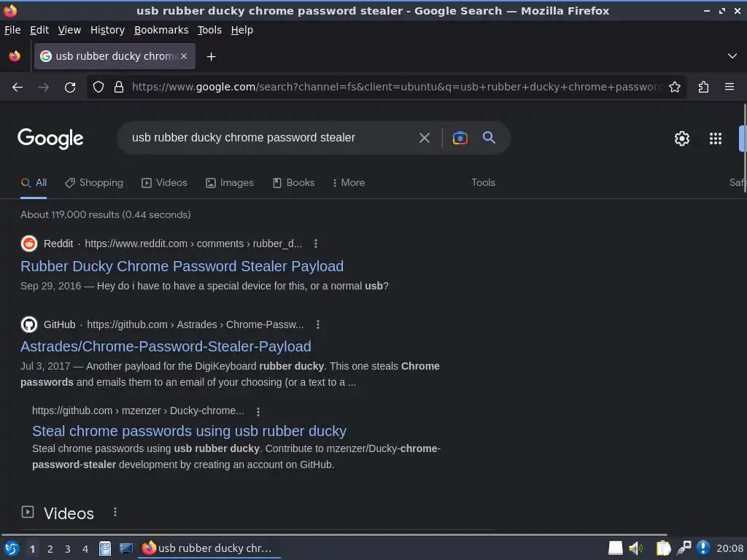
Task: Switch to workspace 2 in taskbar
Action: (50, 549)
